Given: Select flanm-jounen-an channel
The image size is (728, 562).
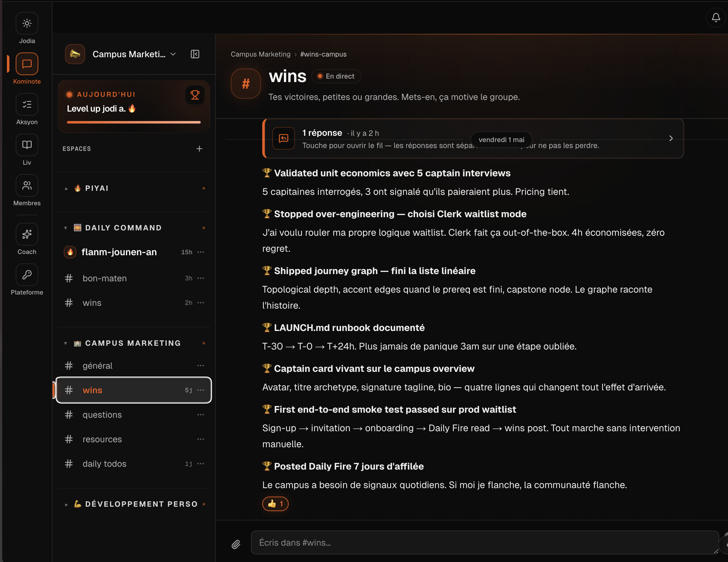Looking at the screenshot, I should (134, 252).
